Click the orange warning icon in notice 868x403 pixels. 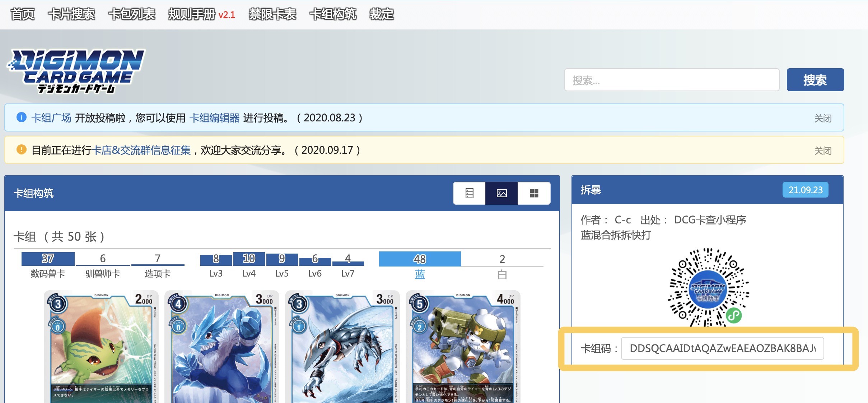click(22, 149)
